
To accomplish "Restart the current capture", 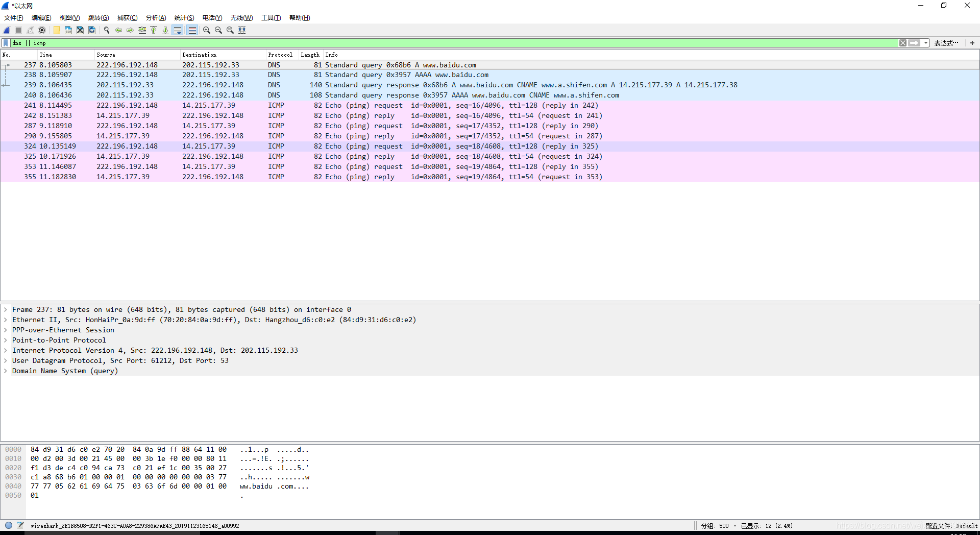I will [x=30, y=30].
